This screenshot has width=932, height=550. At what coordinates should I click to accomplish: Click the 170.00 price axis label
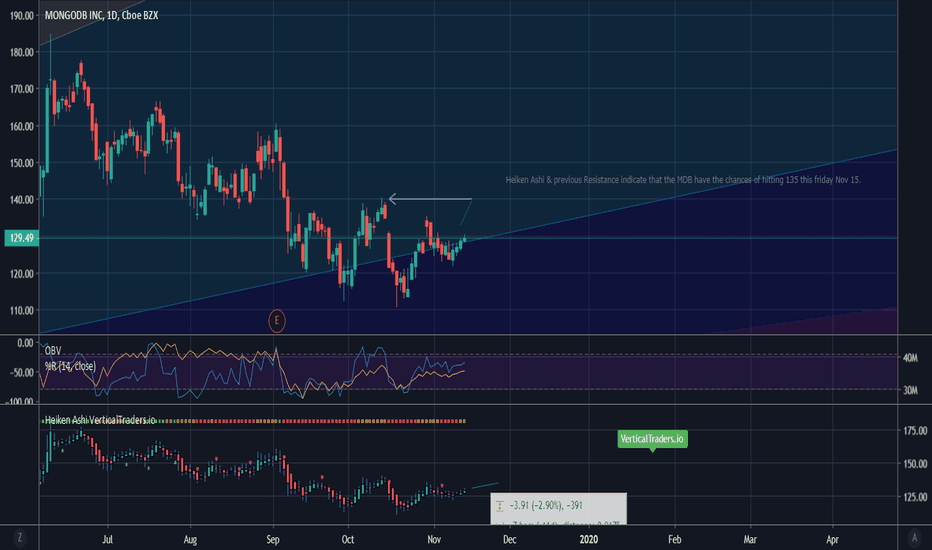point(22,89)
